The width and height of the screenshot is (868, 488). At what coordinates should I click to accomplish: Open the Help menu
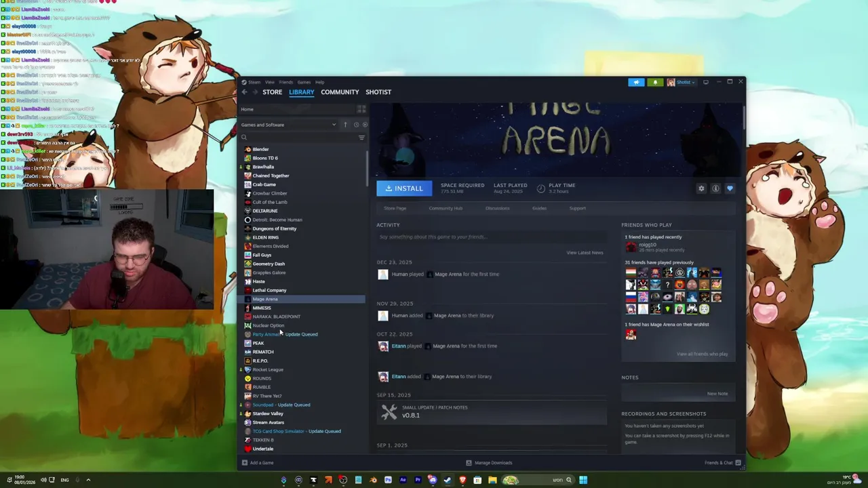click(319, 82)
